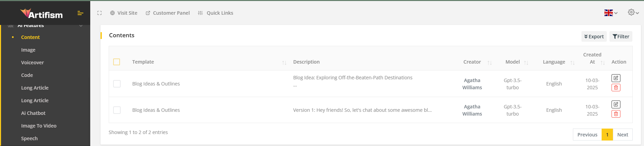644x146 pixels.
Task: Click the Export button
Action: (594, 37)
